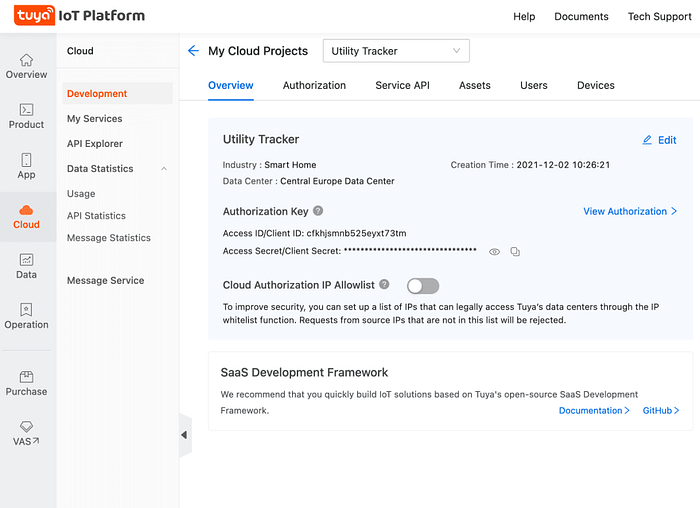Click the SaaS Development Framework heading

pyautogui.click(x=304, y=372)
